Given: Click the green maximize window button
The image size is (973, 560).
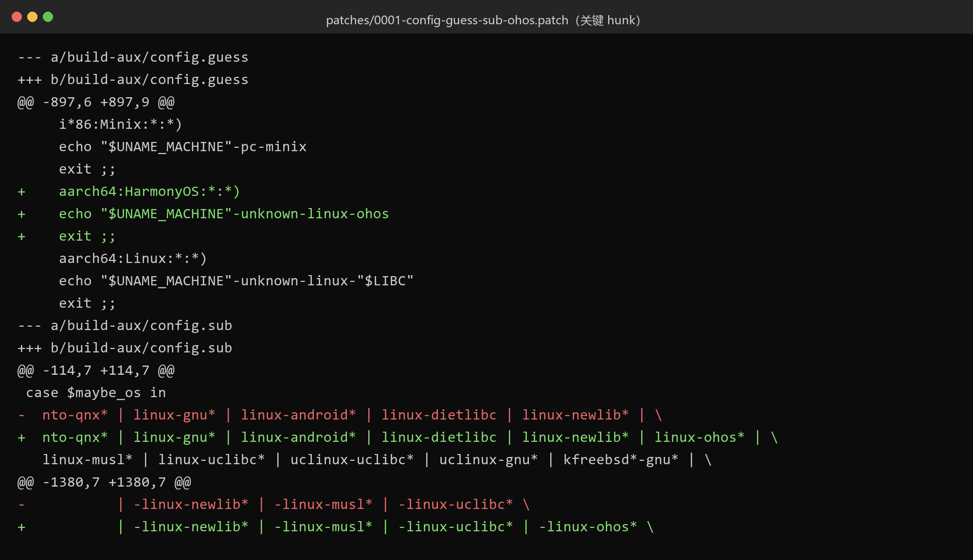Looking at the screenshot, I should [x=48, y=17].
